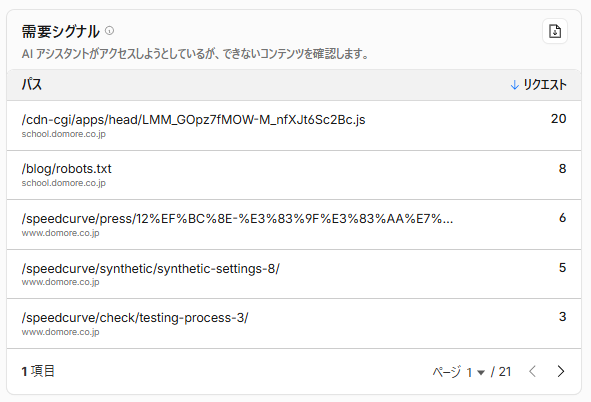Open the testing-process-3 path

click(x=135, y=318)
